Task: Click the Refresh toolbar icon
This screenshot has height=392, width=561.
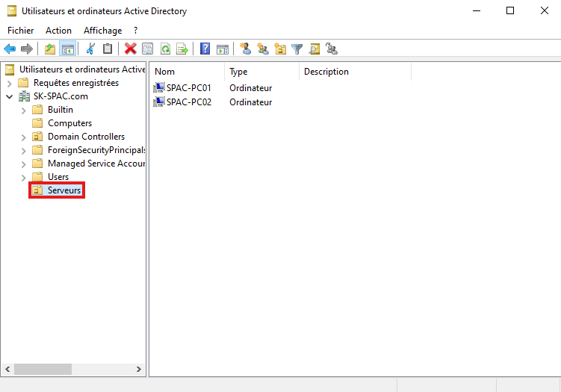Action: click(164, 49)
